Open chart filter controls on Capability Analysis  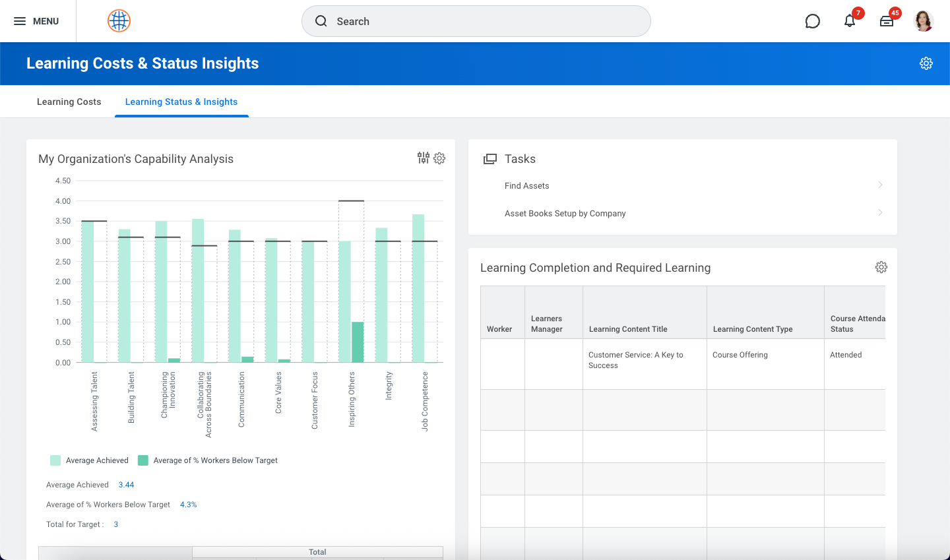tap(423, 158)
